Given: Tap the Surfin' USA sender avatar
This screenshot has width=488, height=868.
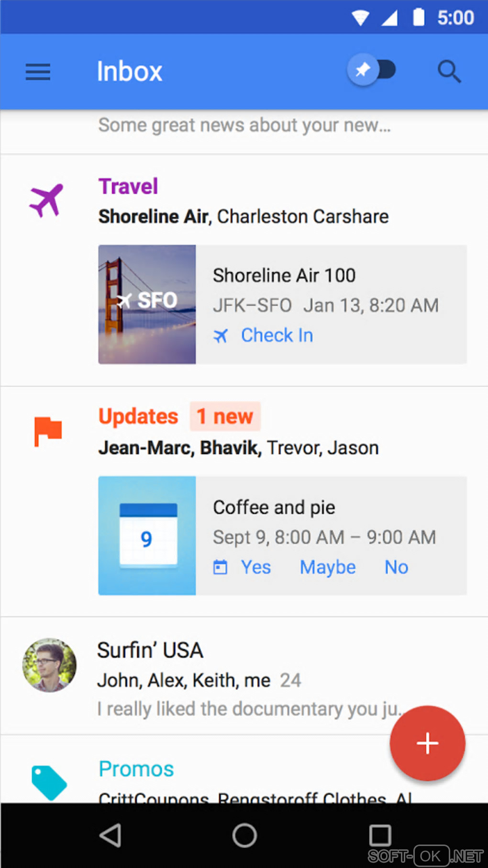Looking at the screenshot, I should pos(49,665).
